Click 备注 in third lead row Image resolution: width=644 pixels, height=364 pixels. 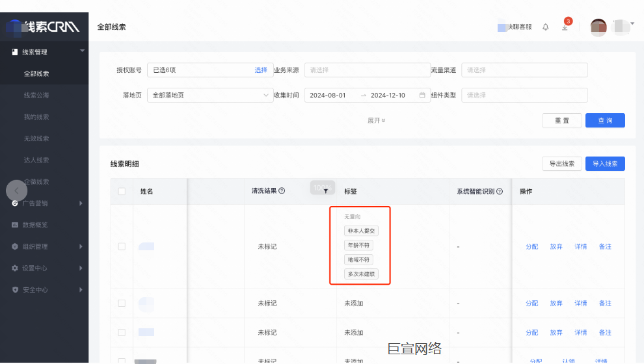click(x=605, y=332)
